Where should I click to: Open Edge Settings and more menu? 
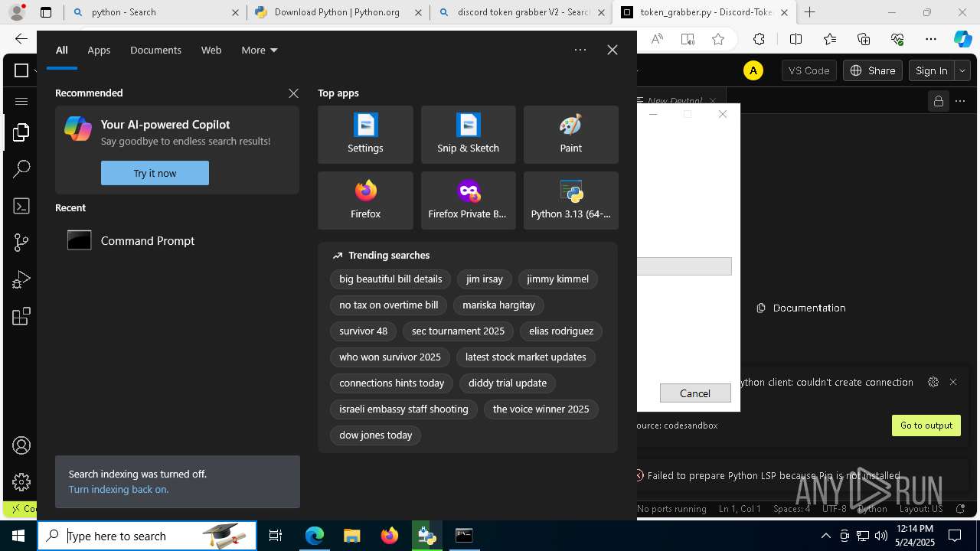click(931, 39)
